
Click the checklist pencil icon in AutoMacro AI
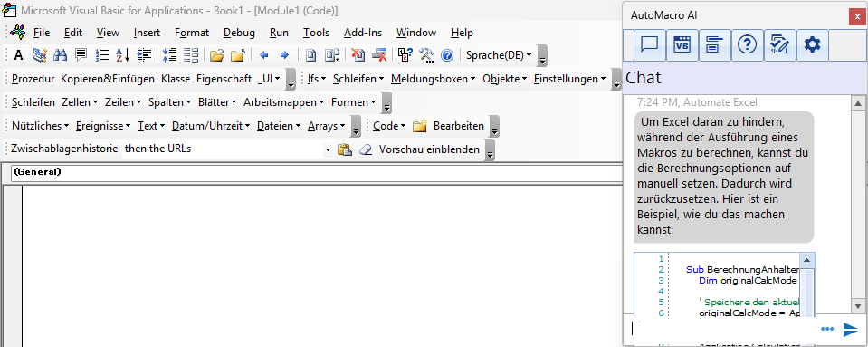[779, 45]
